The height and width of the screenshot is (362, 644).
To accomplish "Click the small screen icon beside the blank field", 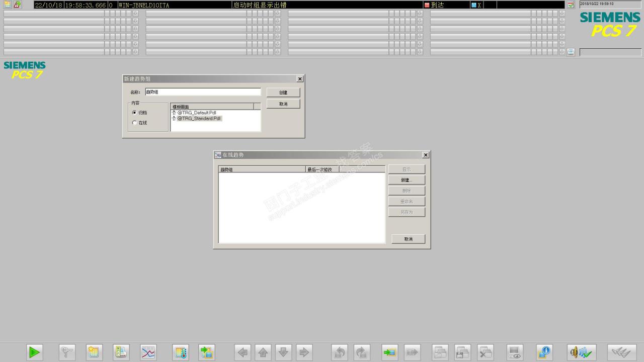I will 571,52.
